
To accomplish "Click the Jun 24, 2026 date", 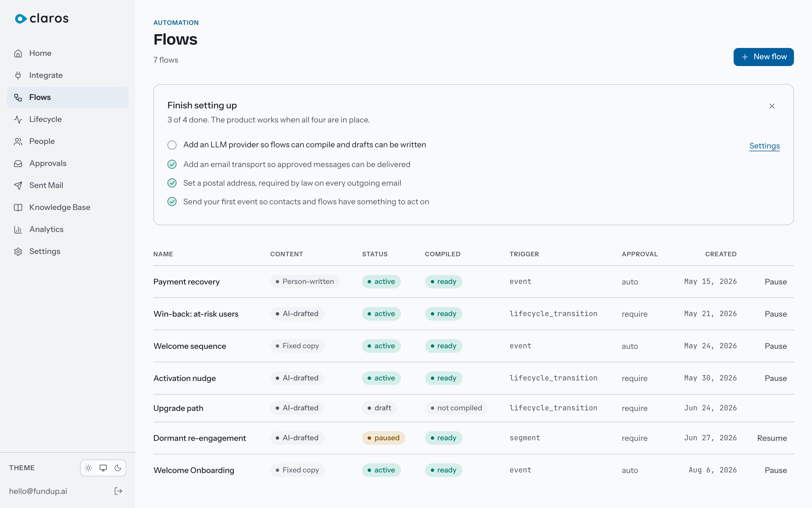I will click(710, 408).
